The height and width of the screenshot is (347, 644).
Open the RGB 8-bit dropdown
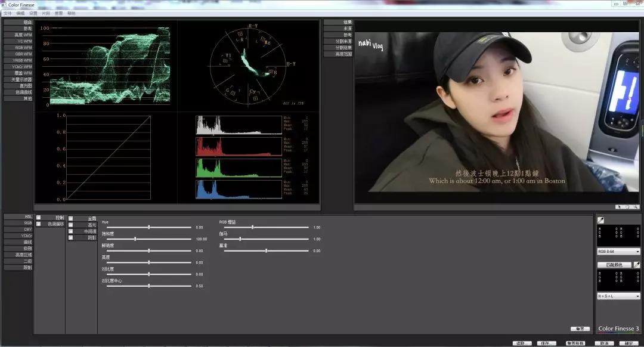618,252
